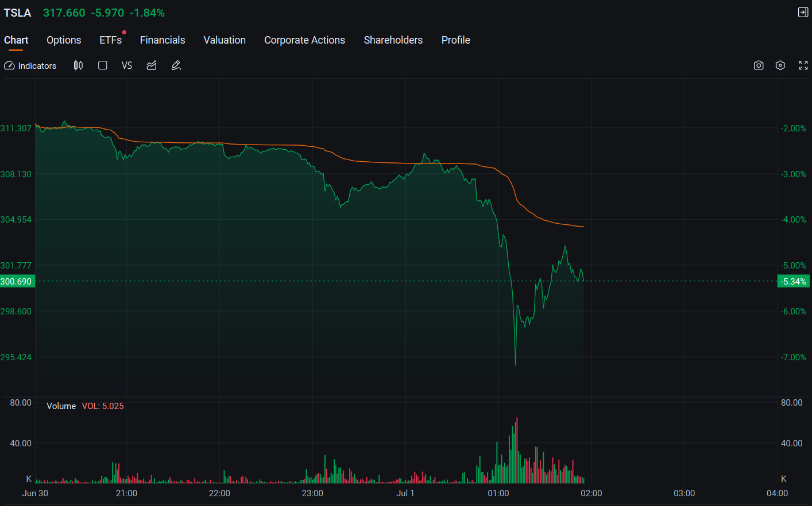This screenshot has width=812, height=506.
Task: Switch to the Shareholders tab
Action: tap(393, 40)
